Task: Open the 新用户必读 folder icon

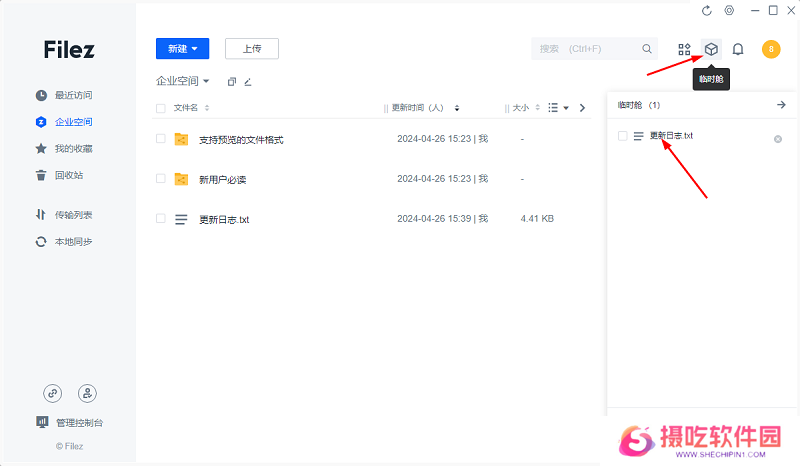Action: coord(181,179)
